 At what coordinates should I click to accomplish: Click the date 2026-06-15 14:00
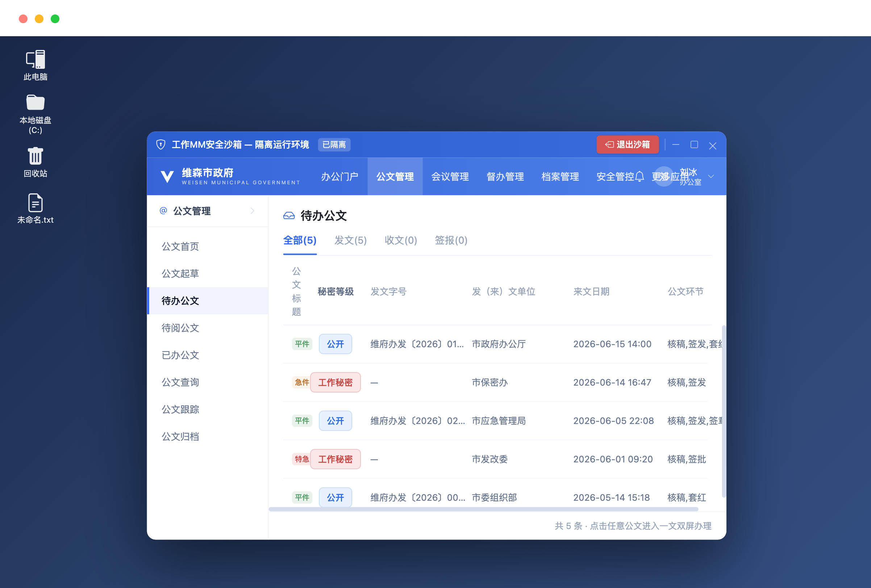[612, 344]
